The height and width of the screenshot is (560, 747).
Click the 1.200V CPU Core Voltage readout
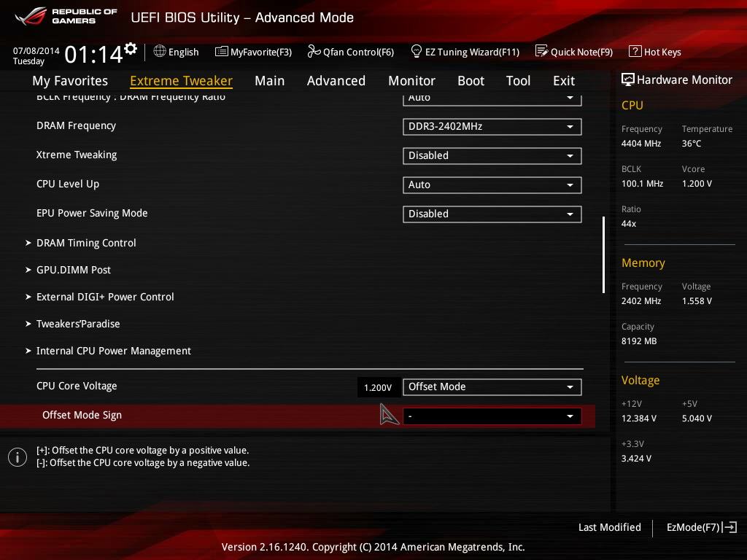378,388
